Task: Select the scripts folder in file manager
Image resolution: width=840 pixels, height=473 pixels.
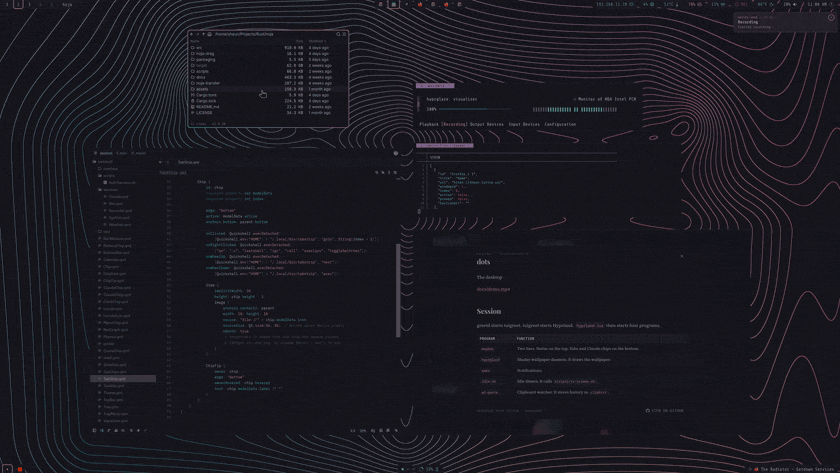Action: click(x=268, y=71)
